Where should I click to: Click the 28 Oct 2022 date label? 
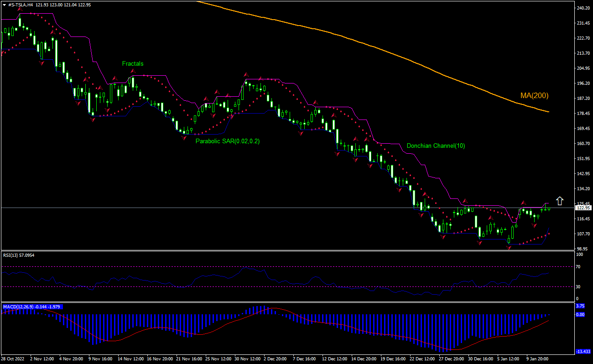point(13,359)
